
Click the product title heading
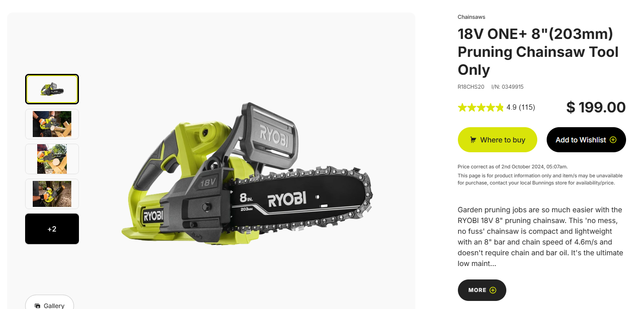538,51
